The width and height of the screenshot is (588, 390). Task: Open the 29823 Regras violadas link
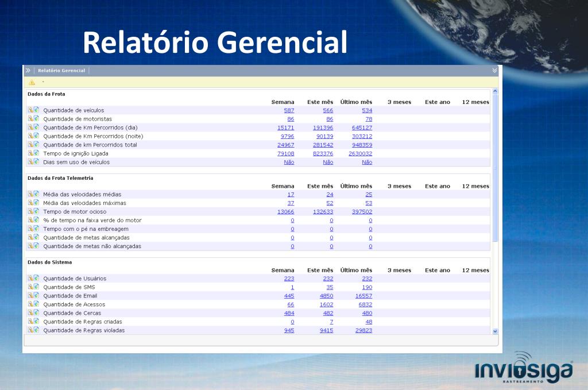coord(363,330)
